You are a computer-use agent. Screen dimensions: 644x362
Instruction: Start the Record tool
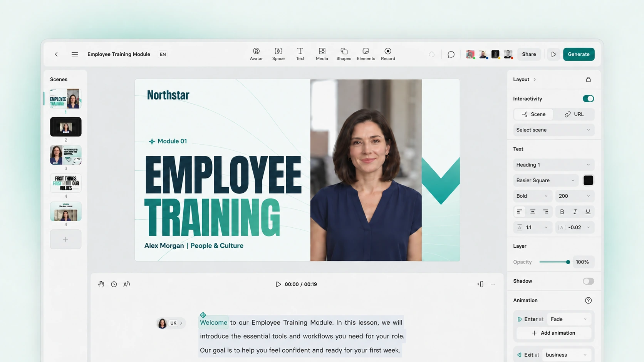point(388,54)
